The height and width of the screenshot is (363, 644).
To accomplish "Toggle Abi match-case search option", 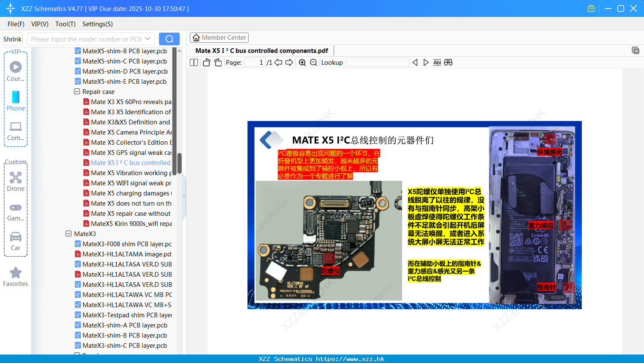I will click(437, 63).
